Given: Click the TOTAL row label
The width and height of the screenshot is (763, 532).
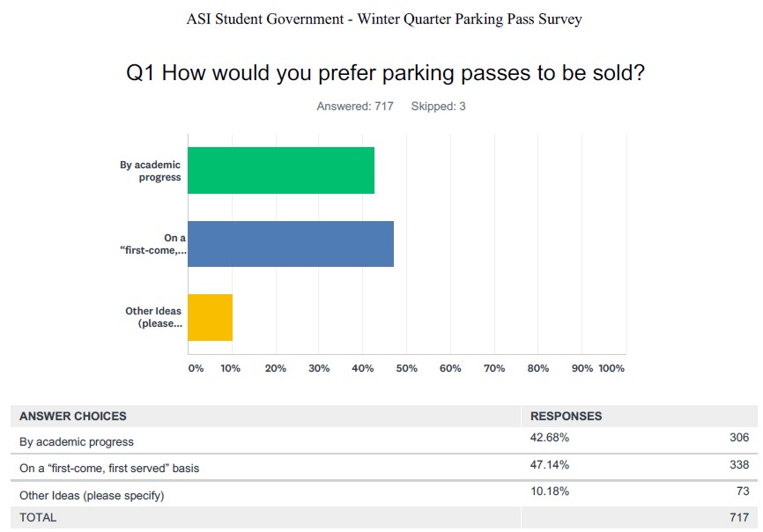Looking at the screenshot, I should [38, 517].
